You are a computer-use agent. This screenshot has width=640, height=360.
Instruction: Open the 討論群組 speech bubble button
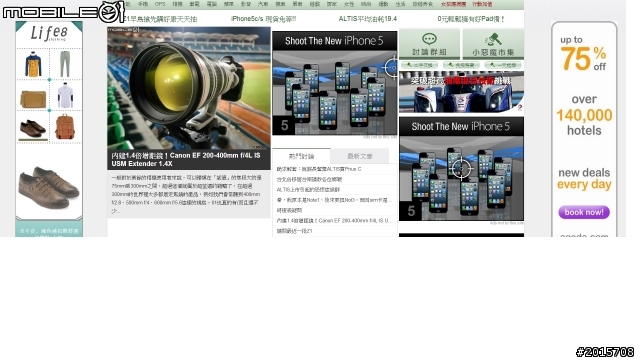[429, 44]
